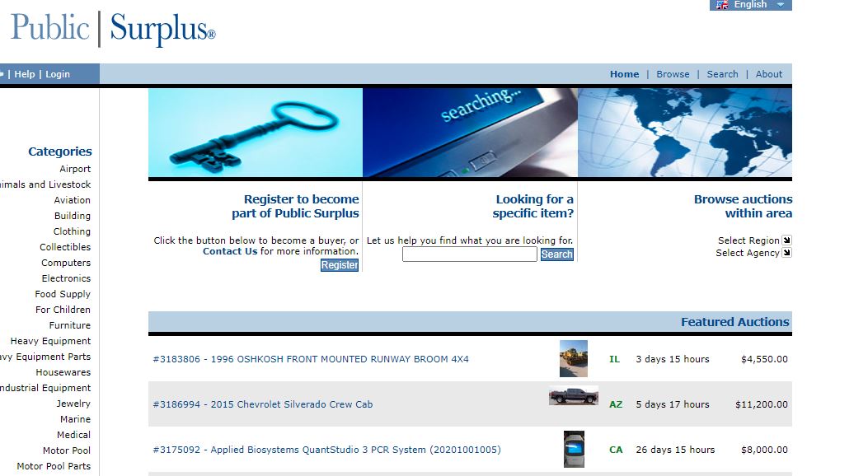Click the Contact Us link

coord(230,251)
